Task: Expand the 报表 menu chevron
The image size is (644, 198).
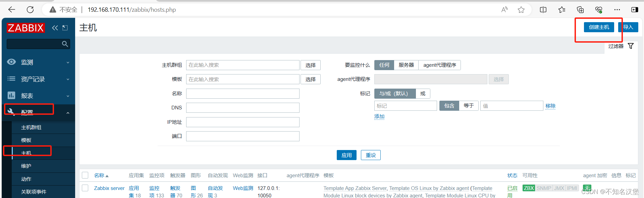Action: tap(68, 96)
